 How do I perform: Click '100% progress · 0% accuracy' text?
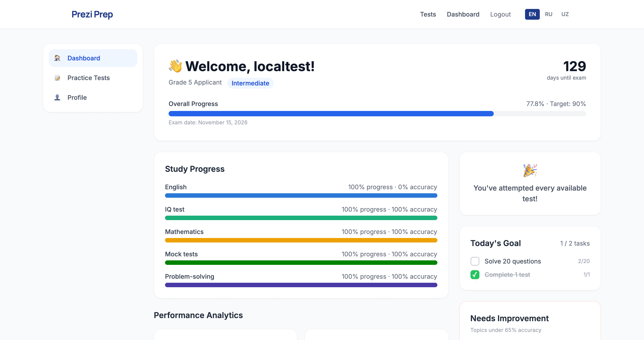392,187
